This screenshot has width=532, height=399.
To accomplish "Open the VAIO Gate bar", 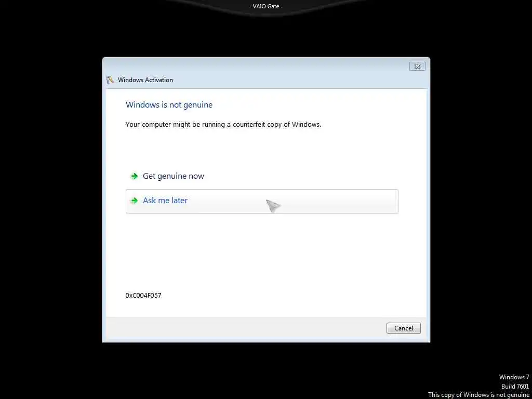I will [266, 6].
